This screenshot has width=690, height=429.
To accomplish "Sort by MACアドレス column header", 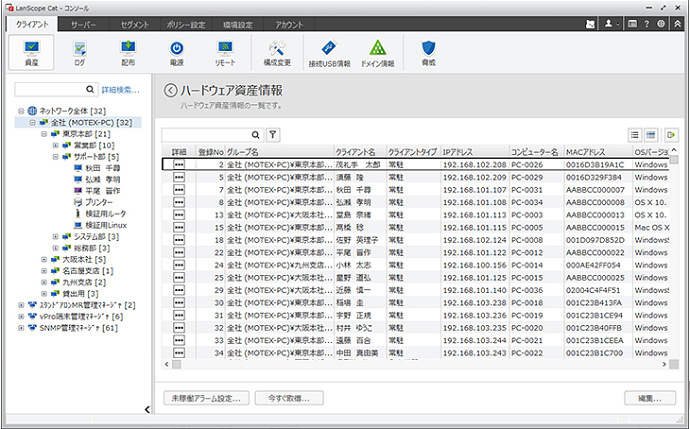I will [x=598, y=152].
